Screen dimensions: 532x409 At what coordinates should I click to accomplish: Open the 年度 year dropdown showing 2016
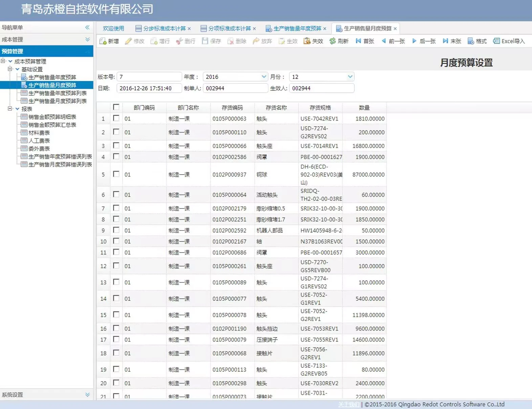(264, 77)
